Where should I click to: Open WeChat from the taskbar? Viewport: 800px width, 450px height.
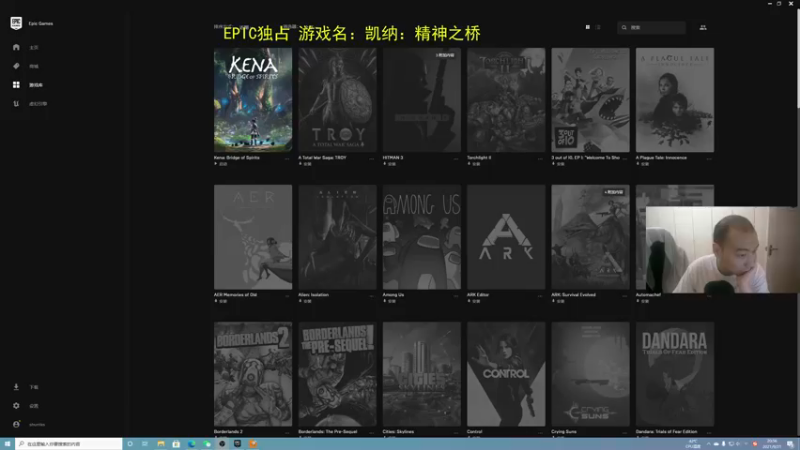[x=207, y=444]
